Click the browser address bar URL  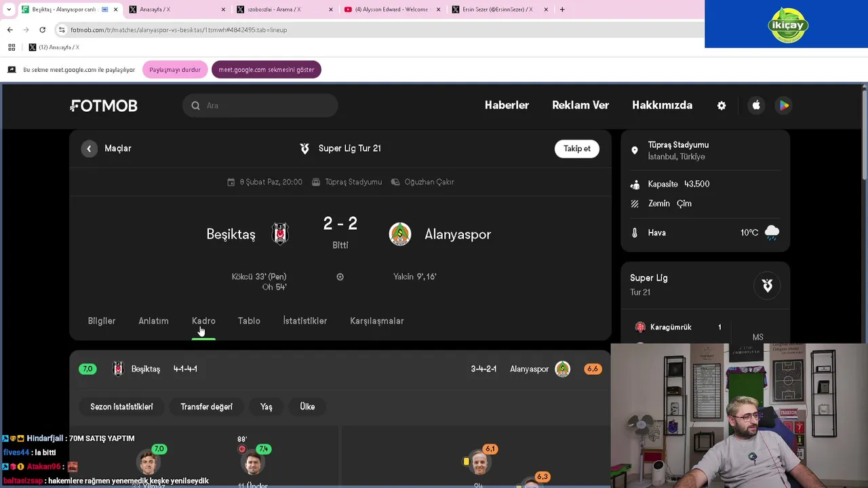click(178, 30)
